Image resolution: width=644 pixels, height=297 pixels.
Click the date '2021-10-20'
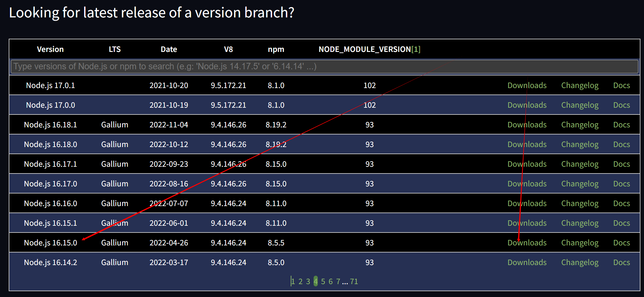tap(169, 85)
